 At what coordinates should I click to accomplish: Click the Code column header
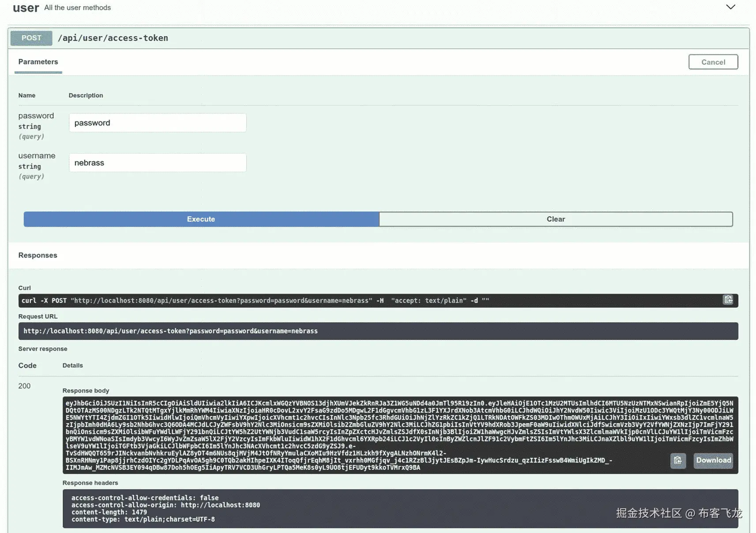(27, 366)
